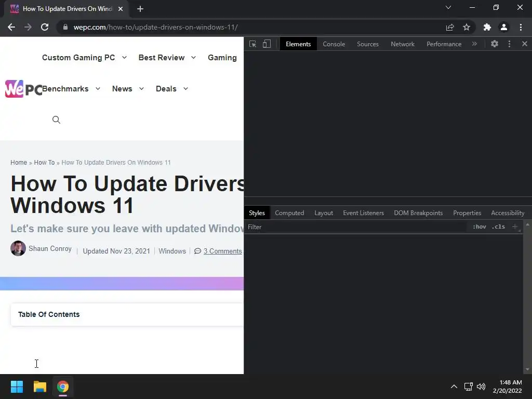Select the DOM Breakpoints pane tab
The width and height of the screenshot is (532, 399).
418,212
